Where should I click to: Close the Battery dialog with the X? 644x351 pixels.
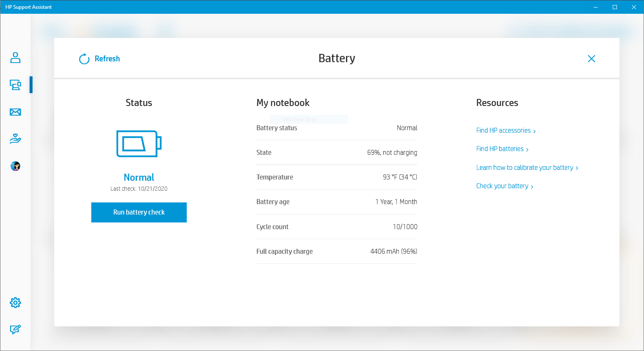coord(591,58)
